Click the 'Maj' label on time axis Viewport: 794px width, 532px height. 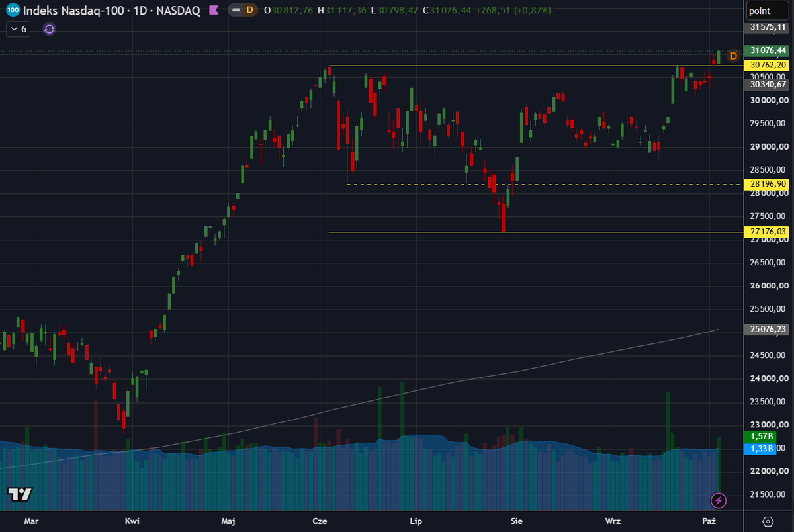tap(228, 521)
